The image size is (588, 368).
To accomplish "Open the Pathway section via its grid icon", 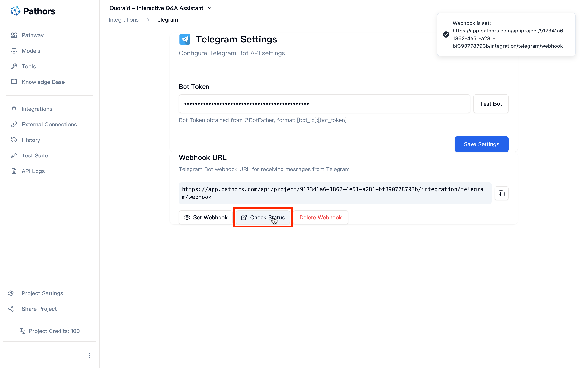I will 14,35.
